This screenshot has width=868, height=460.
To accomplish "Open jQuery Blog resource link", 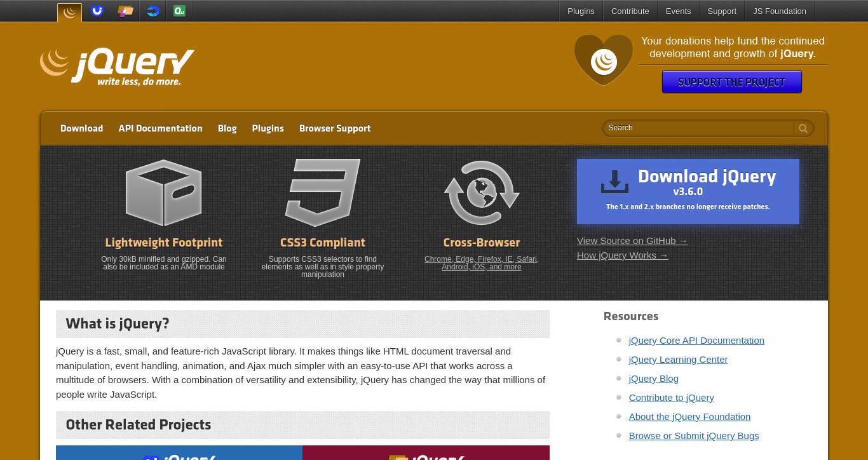I will coord(653,379).
